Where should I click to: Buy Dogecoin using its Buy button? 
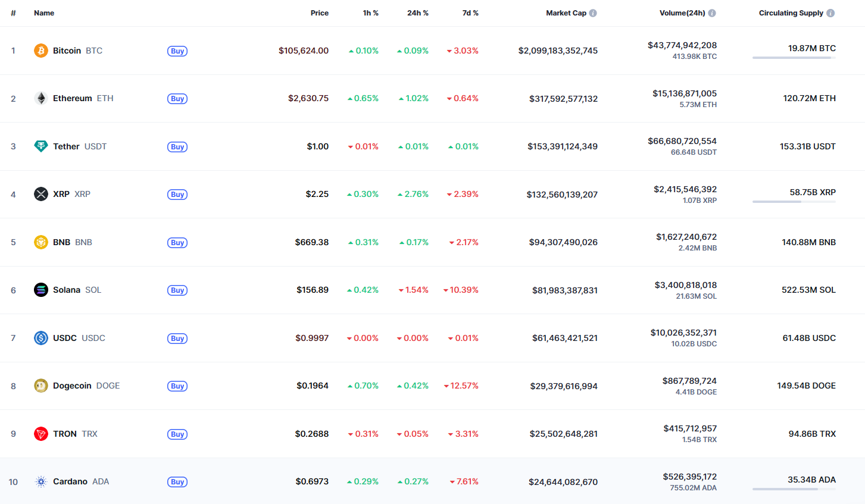pos(177,386)
